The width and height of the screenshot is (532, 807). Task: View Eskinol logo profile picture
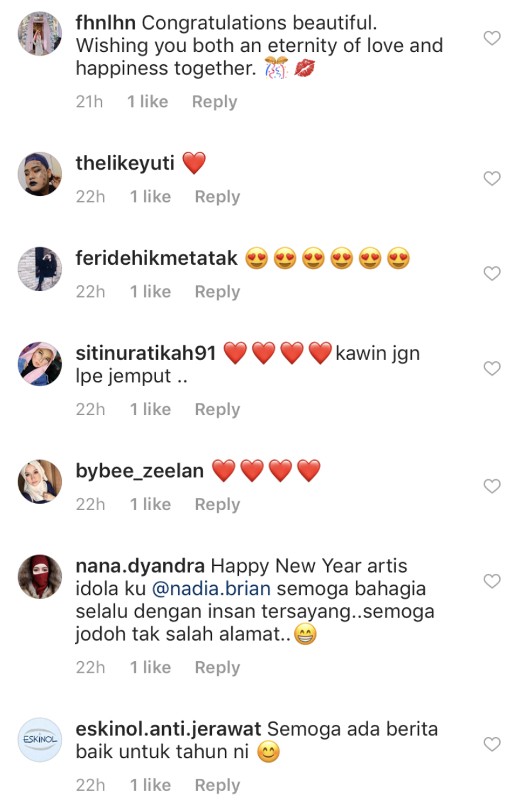point(40,740)
